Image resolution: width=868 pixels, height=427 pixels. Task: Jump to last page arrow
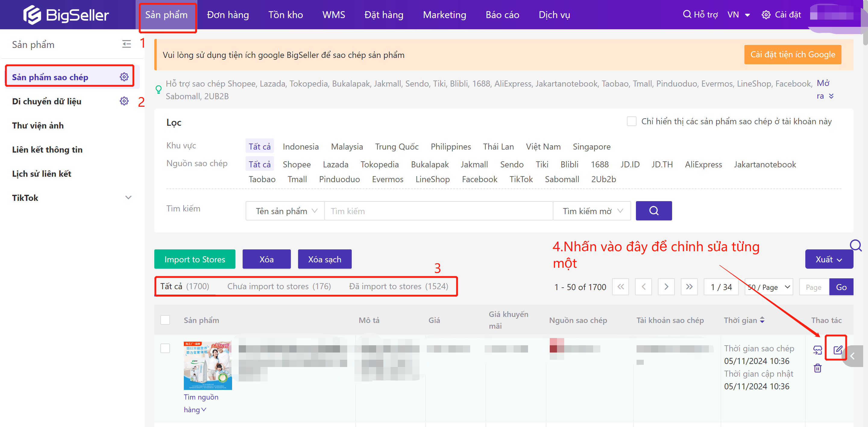(x=689, y=287)
